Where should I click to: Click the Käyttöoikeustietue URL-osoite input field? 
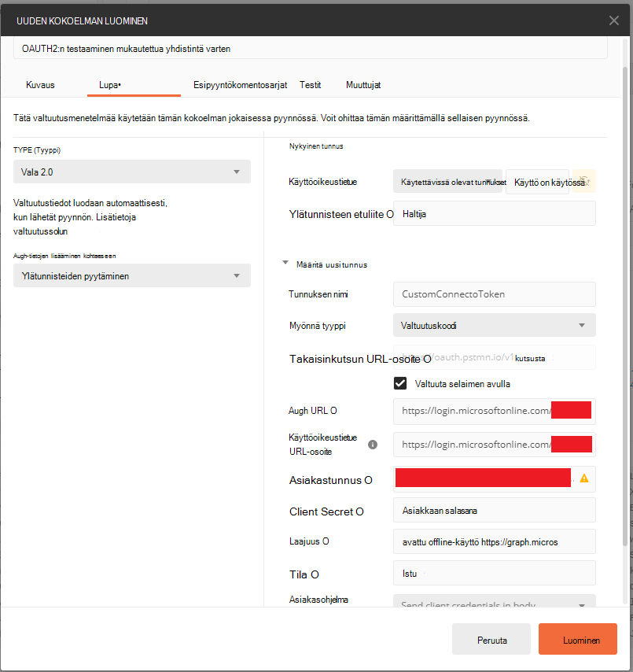point(495,445)
